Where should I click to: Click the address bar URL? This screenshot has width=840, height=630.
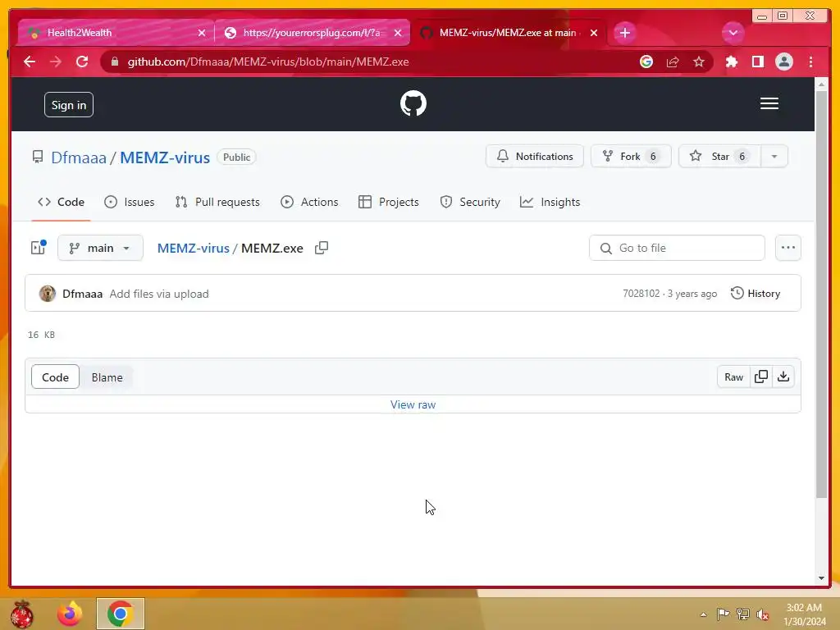[x=268, y=62]
